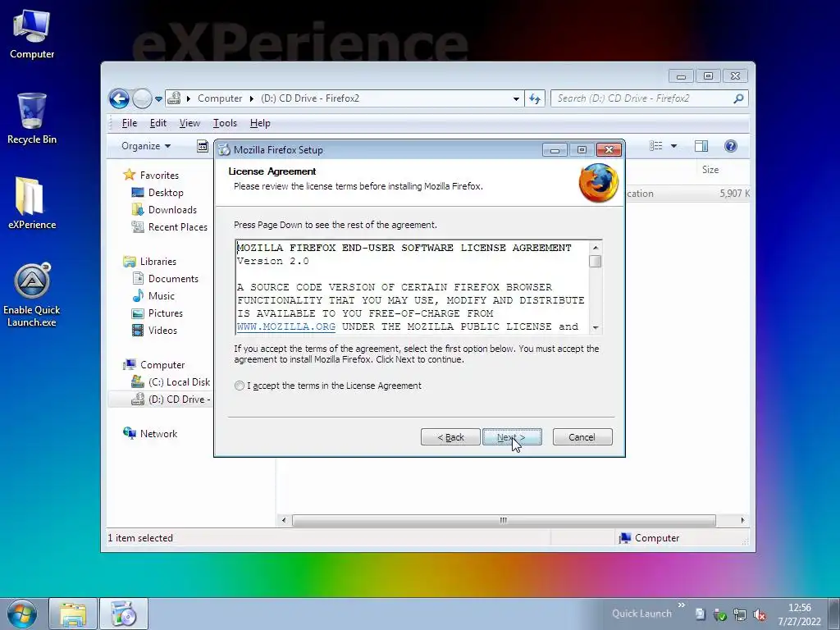Screen dimensions: 840x630
Task: Select the Recycle Bin desktop icon
Action: 32,118
